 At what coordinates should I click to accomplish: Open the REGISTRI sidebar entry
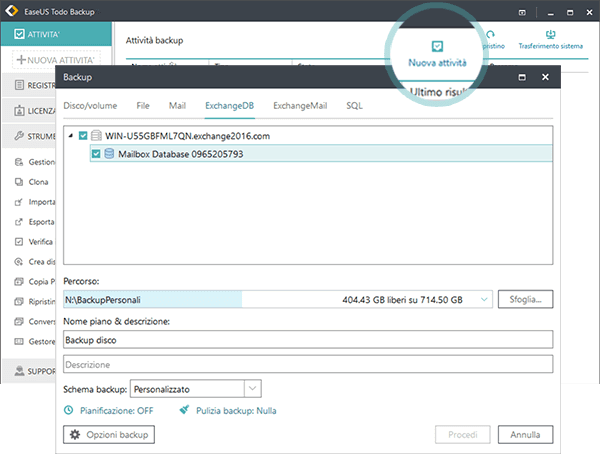click(29, 85)
